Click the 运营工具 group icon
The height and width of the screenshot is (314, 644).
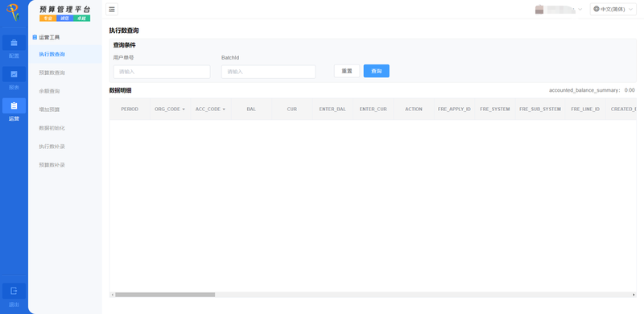(x=35, y=37)
